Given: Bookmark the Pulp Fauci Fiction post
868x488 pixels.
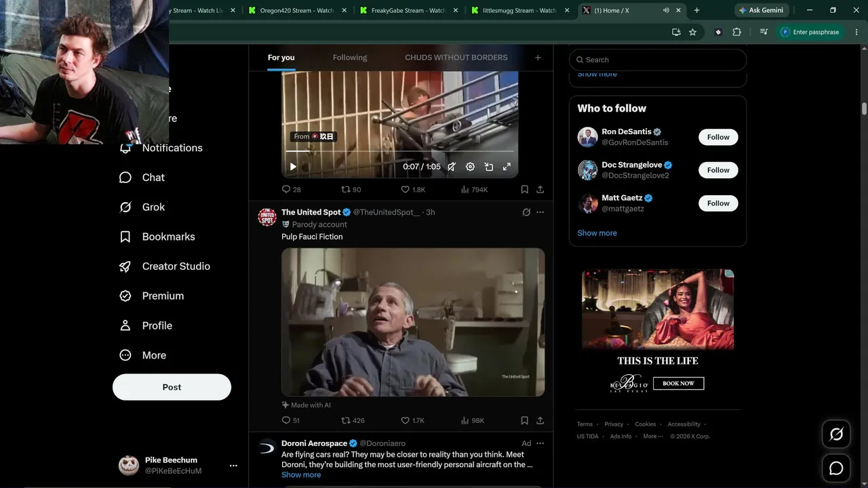Looking at the screenshot, I should 524,421.
